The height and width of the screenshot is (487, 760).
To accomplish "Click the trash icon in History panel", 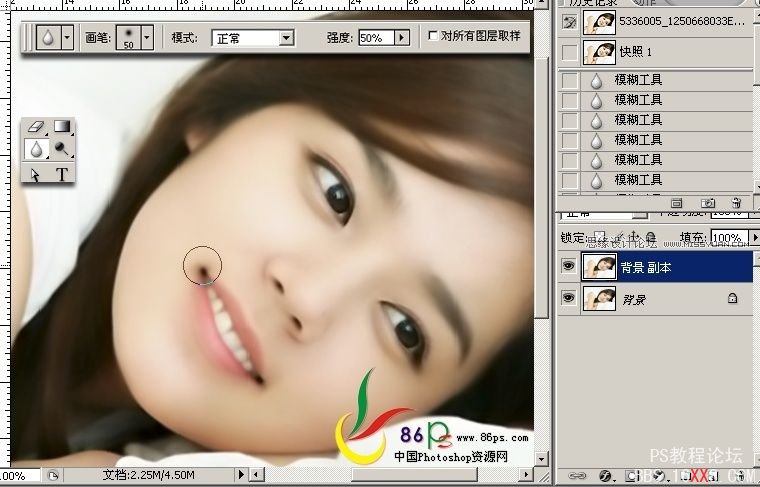I will point(736,202).
